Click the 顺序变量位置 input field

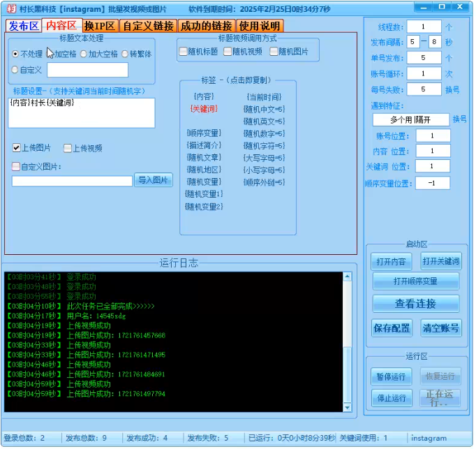[x=433, y=183]
